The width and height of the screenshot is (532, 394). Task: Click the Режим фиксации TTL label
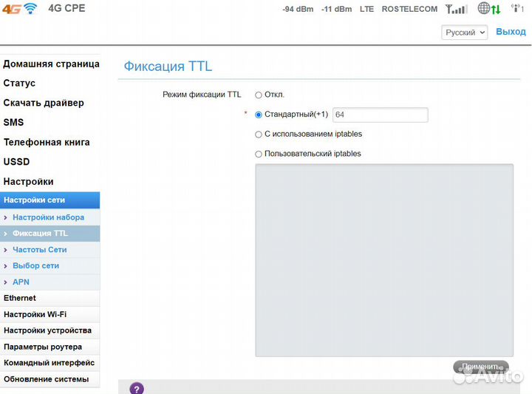click(202, 95)
